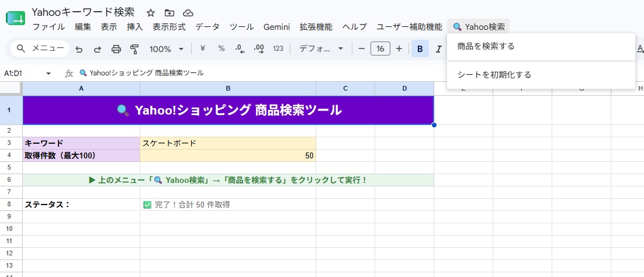Select row 6 header
This screenshot has height=277, width=644.
[x=11, y=180]
